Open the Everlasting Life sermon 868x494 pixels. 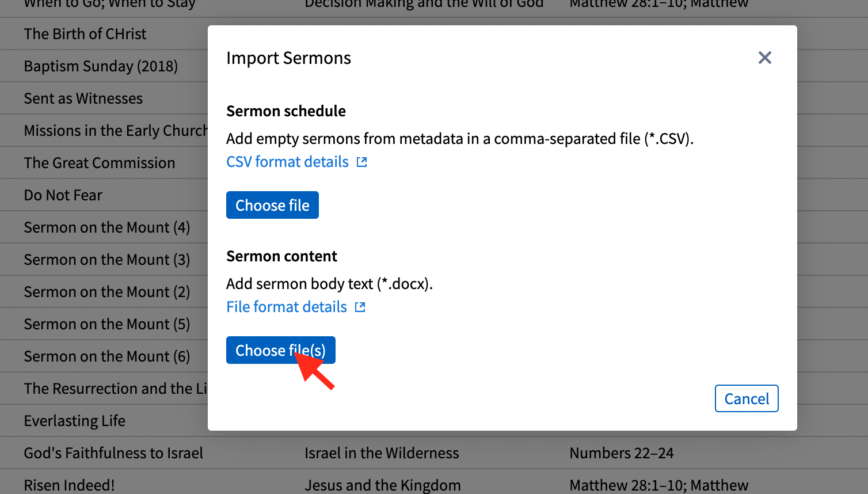(x=75, y=421)
